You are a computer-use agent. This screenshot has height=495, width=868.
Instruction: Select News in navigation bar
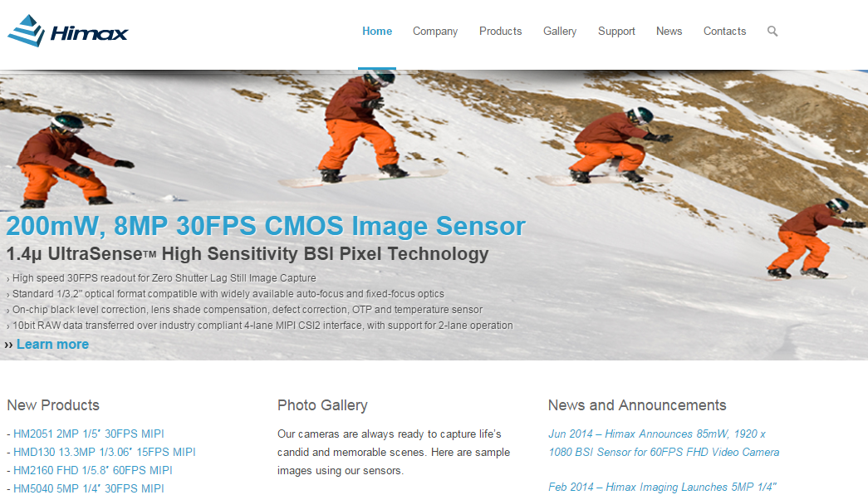click(669, 31)
